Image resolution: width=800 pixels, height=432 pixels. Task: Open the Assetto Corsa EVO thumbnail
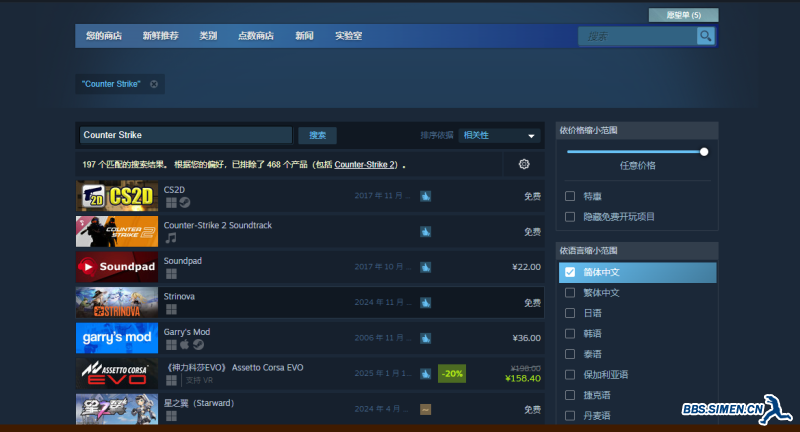click(117, 373)
